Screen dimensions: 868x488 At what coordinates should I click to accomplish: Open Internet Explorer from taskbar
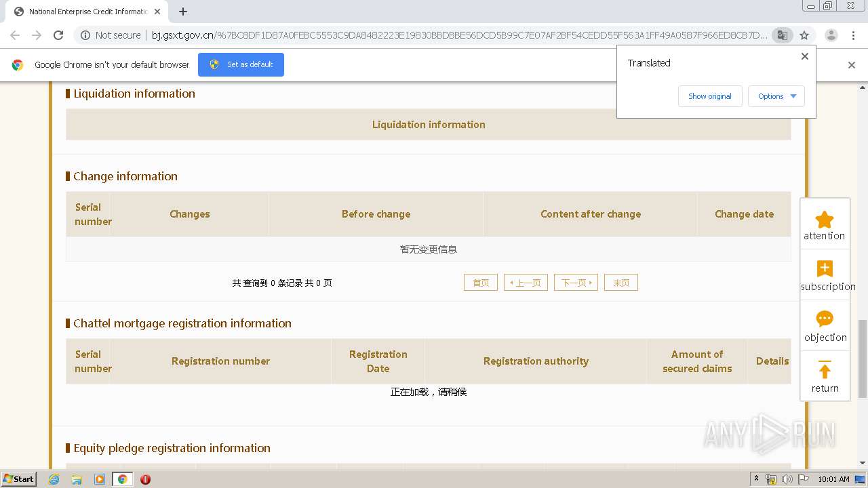54,479
